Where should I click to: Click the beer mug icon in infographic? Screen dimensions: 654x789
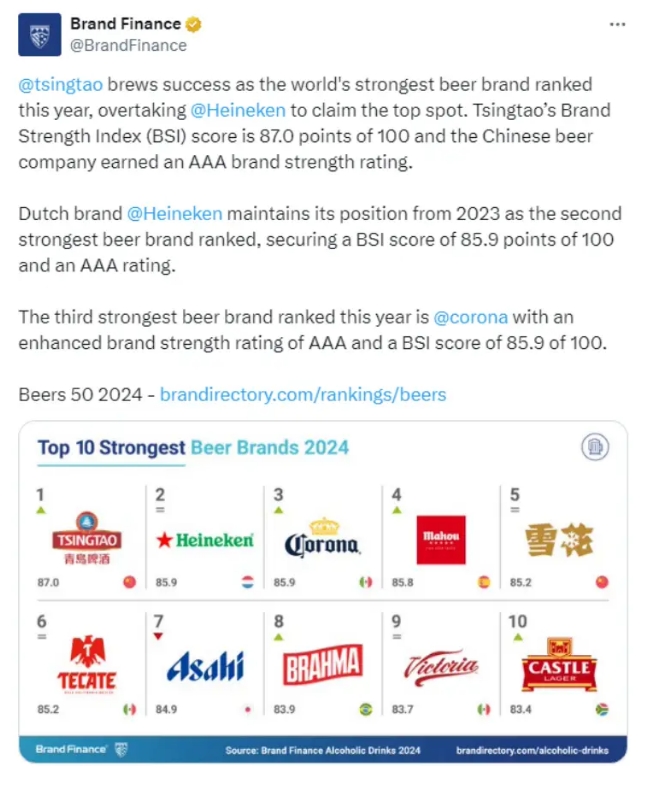click(x=595, y=447)
